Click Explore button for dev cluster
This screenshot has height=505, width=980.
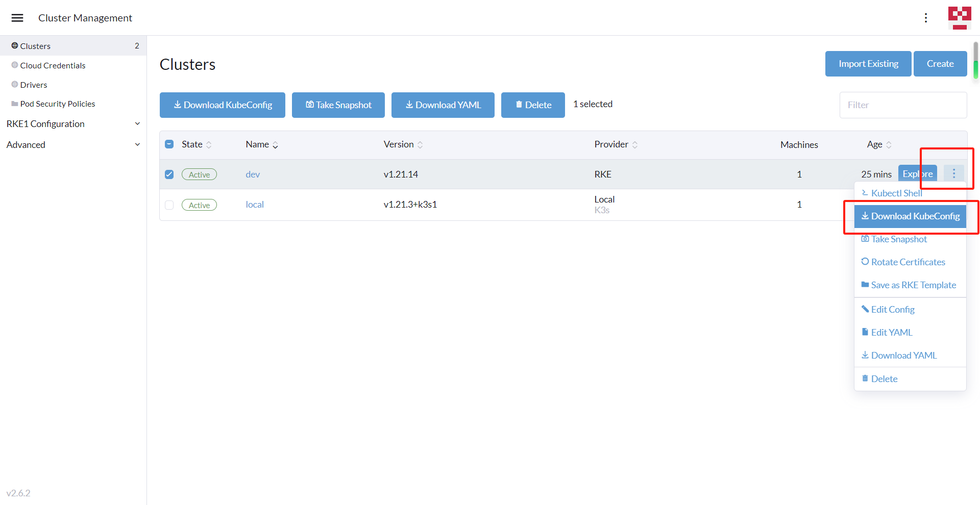[x=917, y=174]
